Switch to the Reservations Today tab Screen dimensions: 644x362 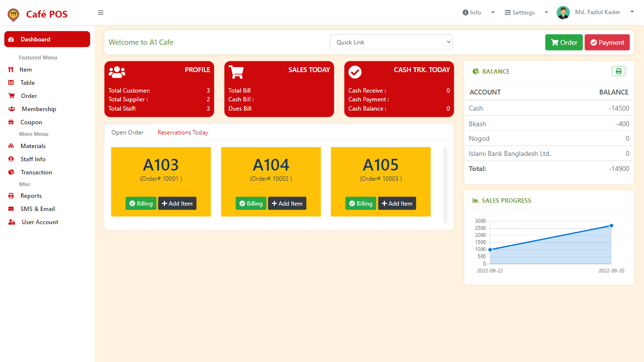(x=183, y=133)
